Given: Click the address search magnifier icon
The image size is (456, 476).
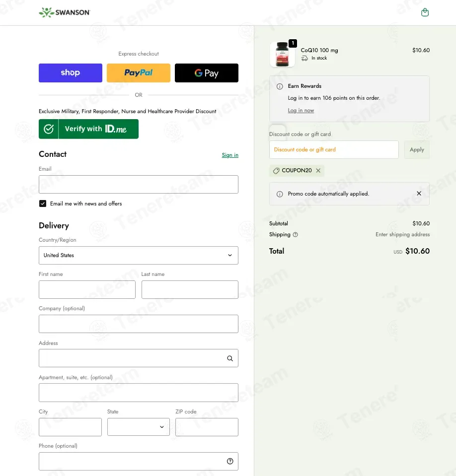Looking at the screenshot, I should (x=230, y=358).
